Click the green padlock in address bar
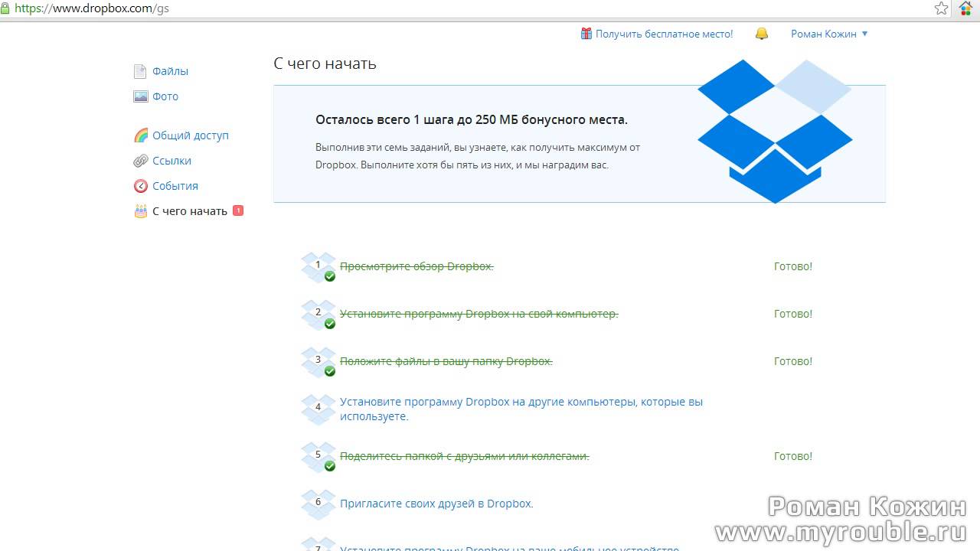980x551 pixels. click(5, 8)
